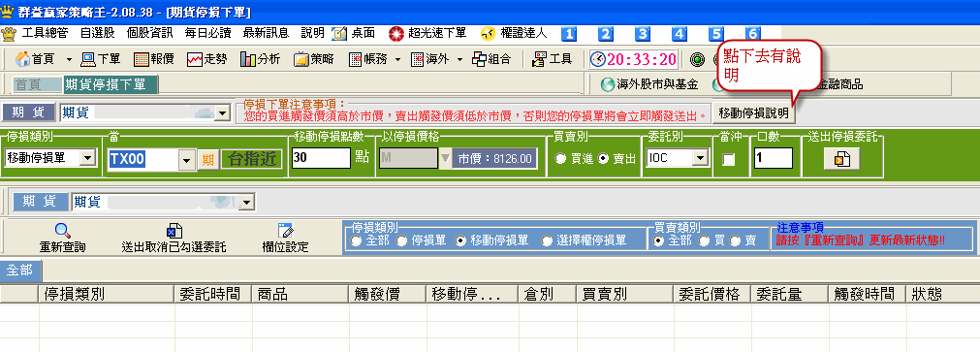980x352 pixels.
Task: Click the 送出停損委託 send order icon
Action: tap(841, 159)
